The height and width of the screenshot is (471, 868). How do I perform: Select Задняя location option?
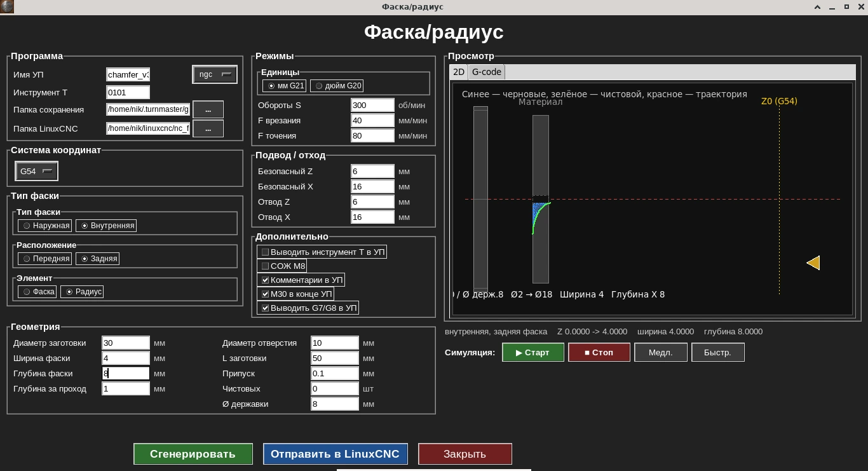click(x=97, y=259)
